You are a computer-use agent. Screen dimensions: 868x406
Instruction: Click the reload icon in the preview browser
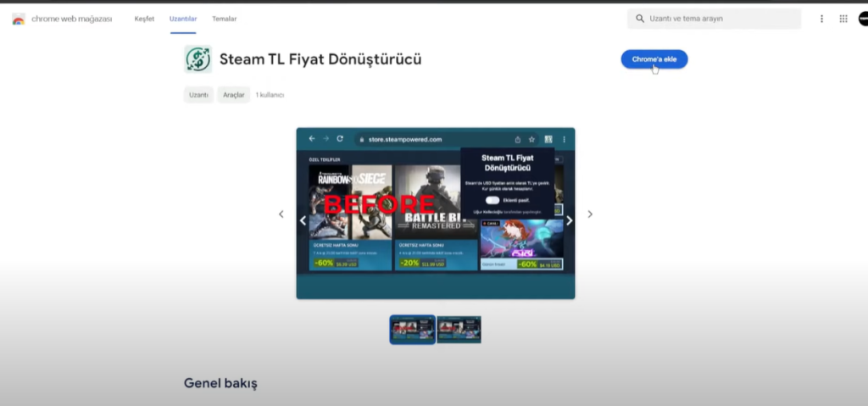point(340,138)
